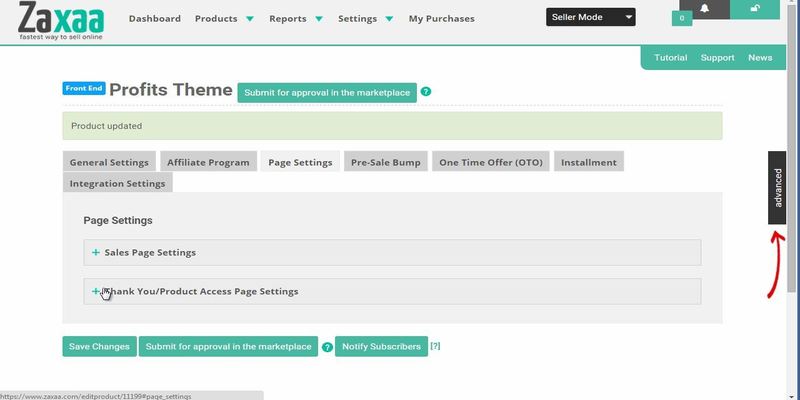Open the Products dropdown menu

point(224,19)
